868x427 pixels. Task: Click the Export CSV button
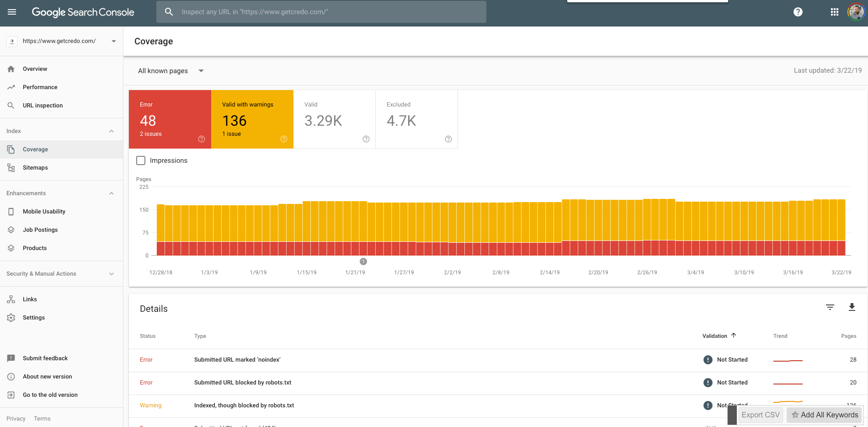pyautogui.click(x=760, y=415)
